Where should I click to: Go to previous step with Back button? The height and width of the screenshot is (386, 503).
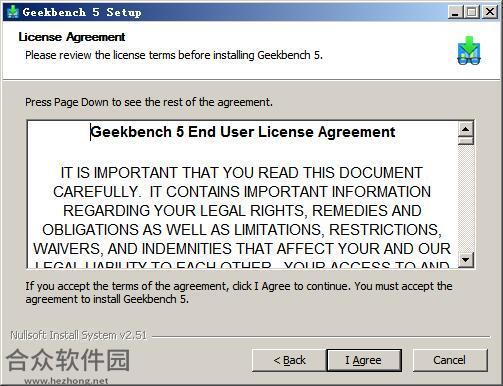click(x=289, y=360)
